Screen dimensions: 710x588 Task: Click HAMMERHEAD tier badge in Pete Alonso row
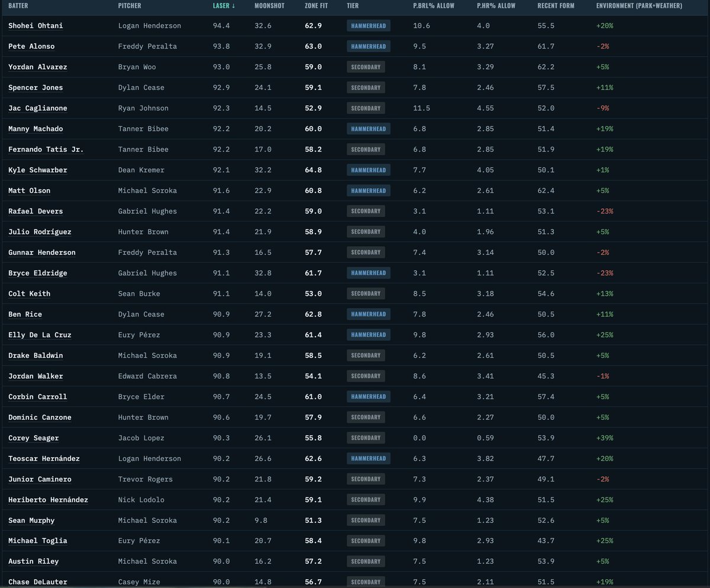click(x=368, y=47)
